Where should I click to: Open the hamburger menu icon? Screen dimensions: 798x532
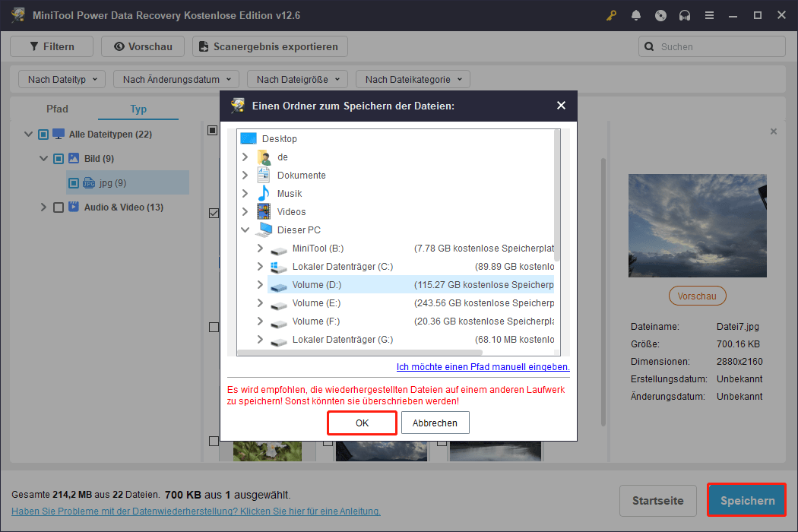(709, 15)
